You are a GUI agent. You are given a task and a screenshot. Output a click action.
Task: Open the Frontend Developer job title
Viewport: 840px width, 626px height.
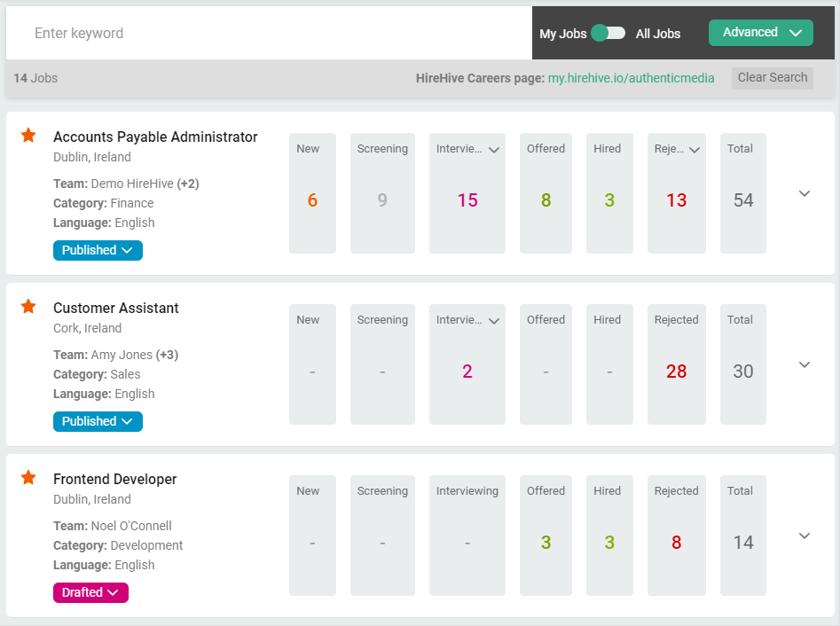point(115,479)
